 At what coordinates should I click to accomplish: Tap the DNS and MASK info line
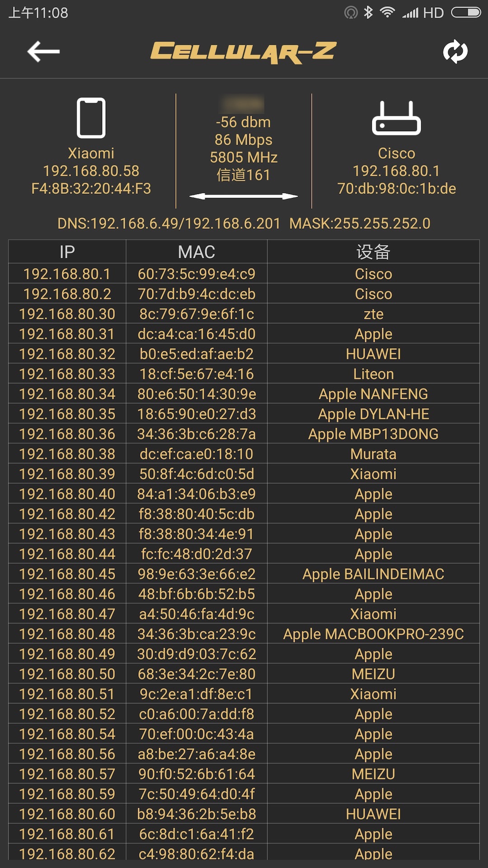coord(244,223)
